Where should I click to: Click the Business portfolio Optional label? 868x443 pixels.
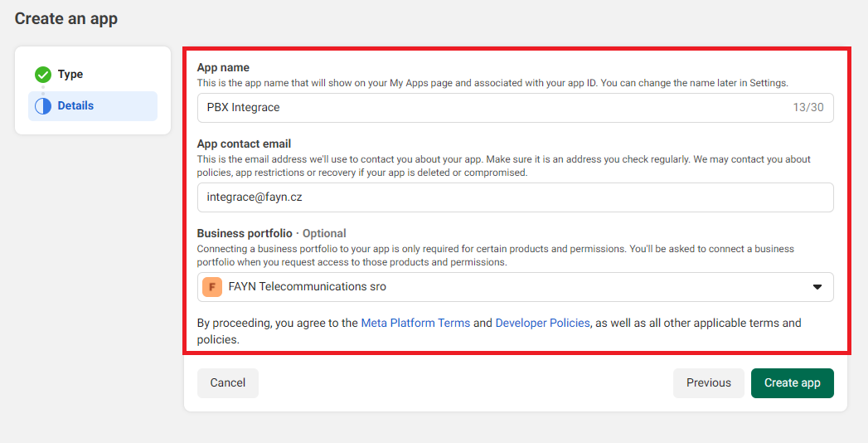coord(271,233)
